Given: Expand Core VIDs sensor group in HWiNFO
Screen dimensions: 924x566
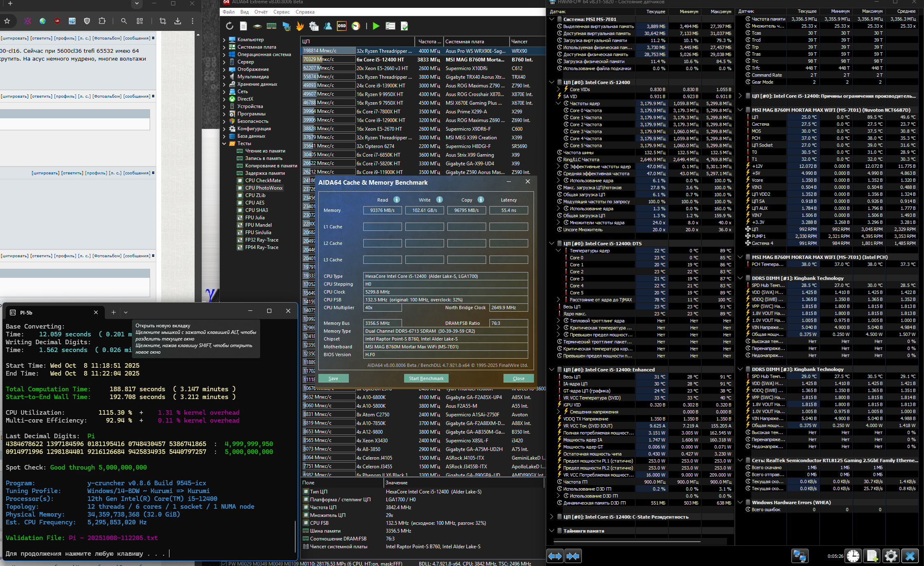Looking at the screenshot, I should click(x=558, y=89).
